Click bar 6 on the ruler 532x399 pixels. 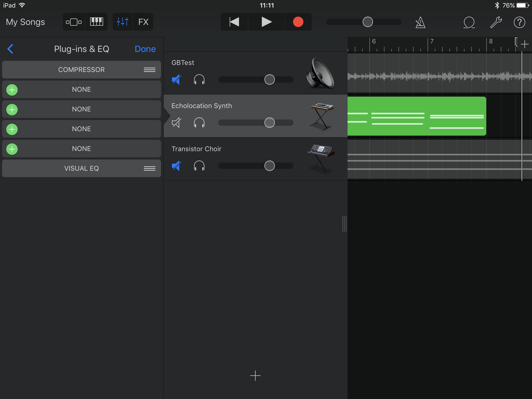coord(374,41)
